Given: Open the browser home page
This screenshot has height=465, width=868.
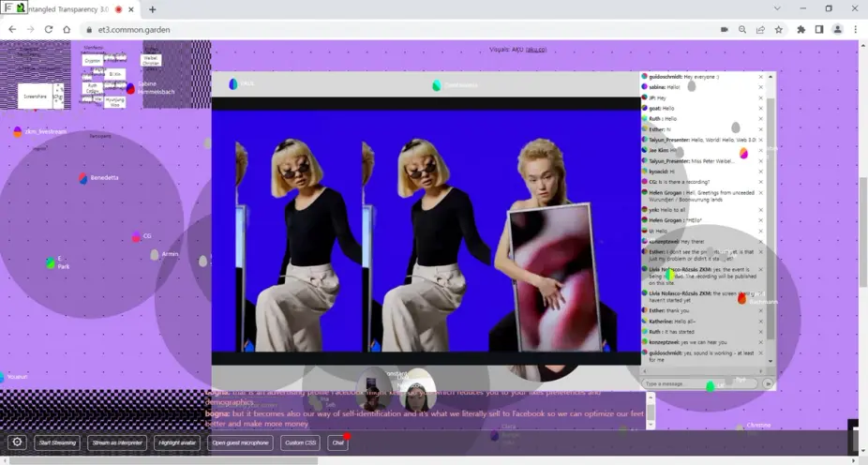Looking at the screenshot, I should point(67,29).
